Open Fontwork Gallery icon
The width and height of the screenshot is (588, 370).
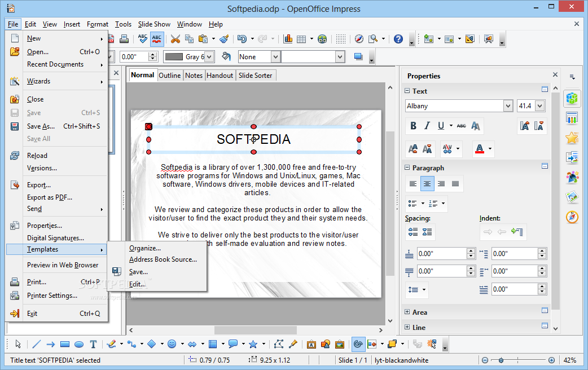[311, 344]
